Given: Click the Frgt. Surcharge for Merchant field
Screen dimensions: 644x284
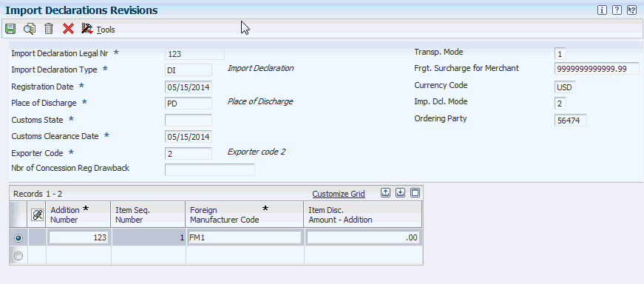Looking at the screenshot, I should click(x=597, y=69).
